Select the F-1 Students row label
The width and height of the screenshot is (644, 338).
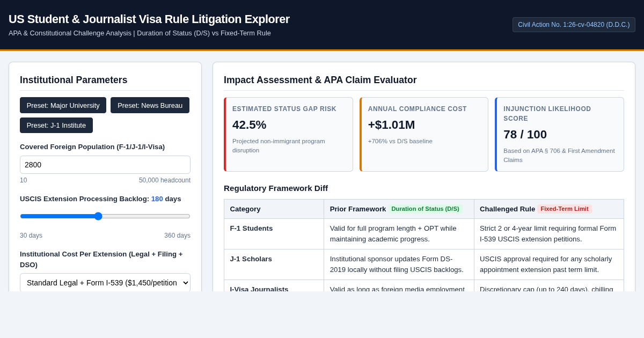tap(251, 228)
